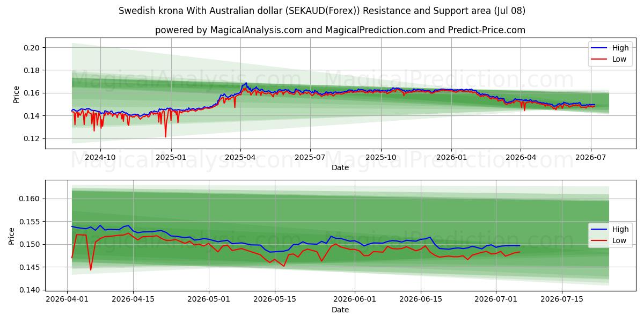Click the red Low dip near 2026-04-06 in bottom chart
644x322 pixels.
91,269
